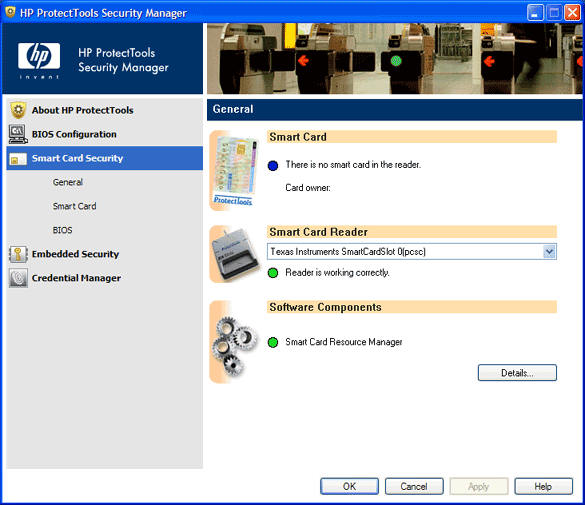Click the ProtectTools smart card image
585x505 pixels.
coord(235,170)
